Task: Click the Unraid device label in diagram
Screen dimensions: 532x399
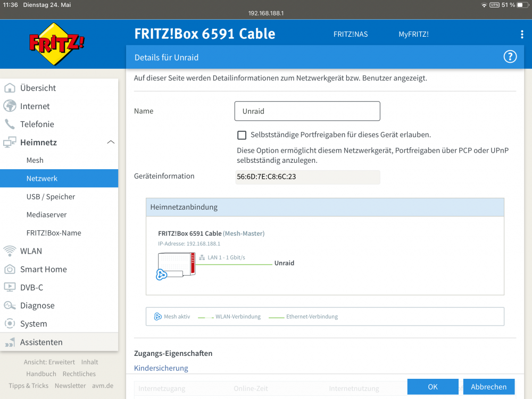Action: click(284, 263)
